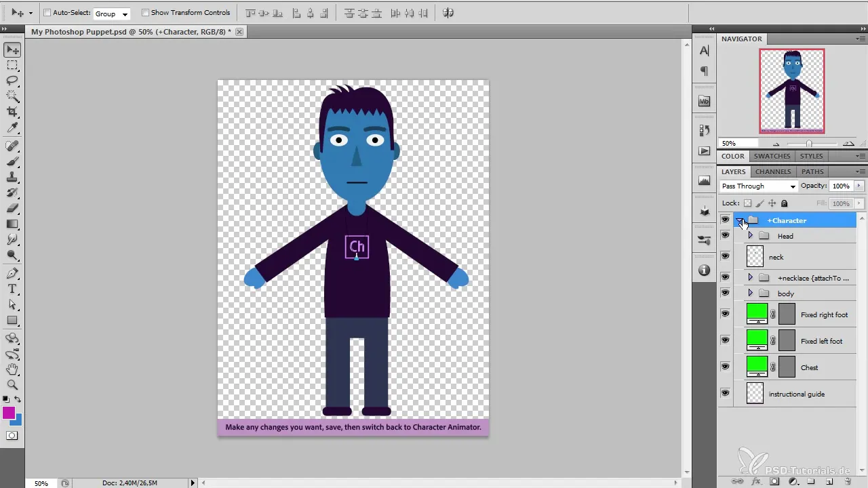
Task: Select the Chest layer
Action: (x=810, y=367)
